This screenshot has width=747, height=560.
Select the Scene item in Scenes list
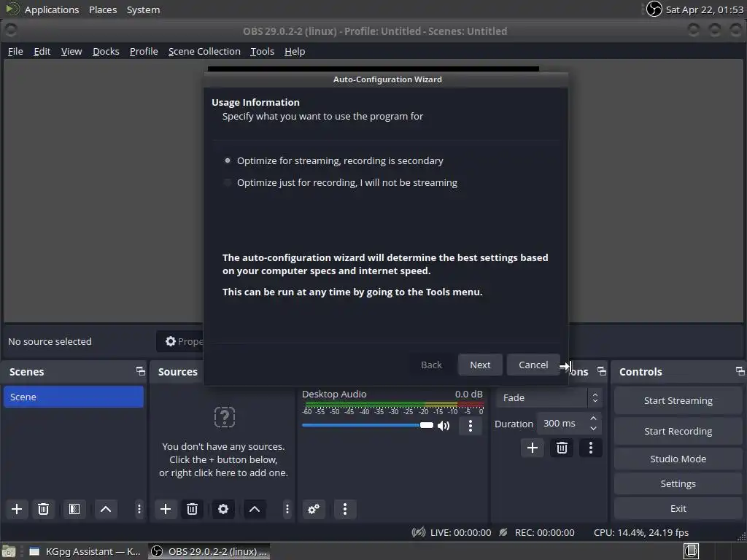coord(74,397)
